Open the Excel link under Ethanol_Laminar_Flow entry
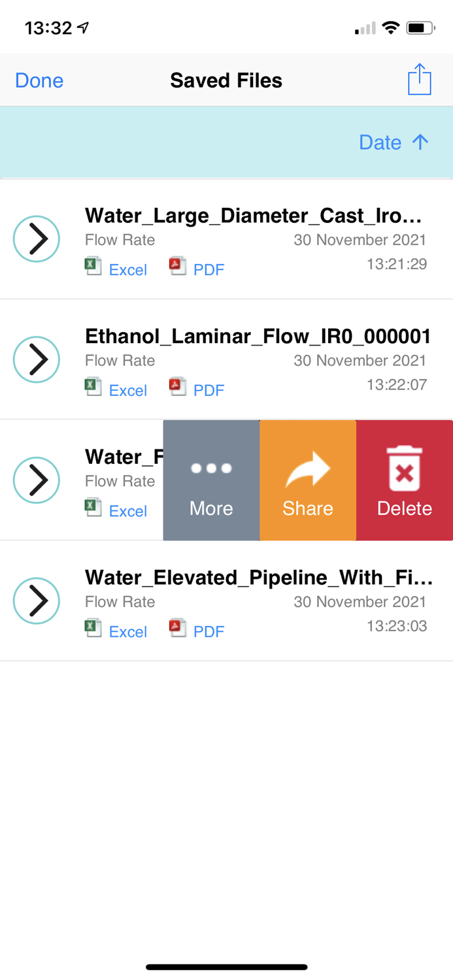The image size is (453, 980). (x=128, y=390)
